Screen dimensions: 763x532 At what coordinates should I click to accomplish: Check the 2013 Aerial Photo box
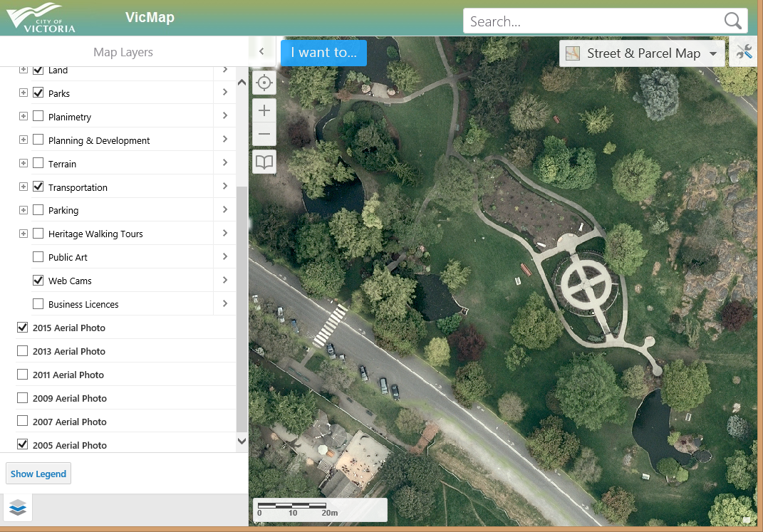pyautogui.click(x=22, y=350)
